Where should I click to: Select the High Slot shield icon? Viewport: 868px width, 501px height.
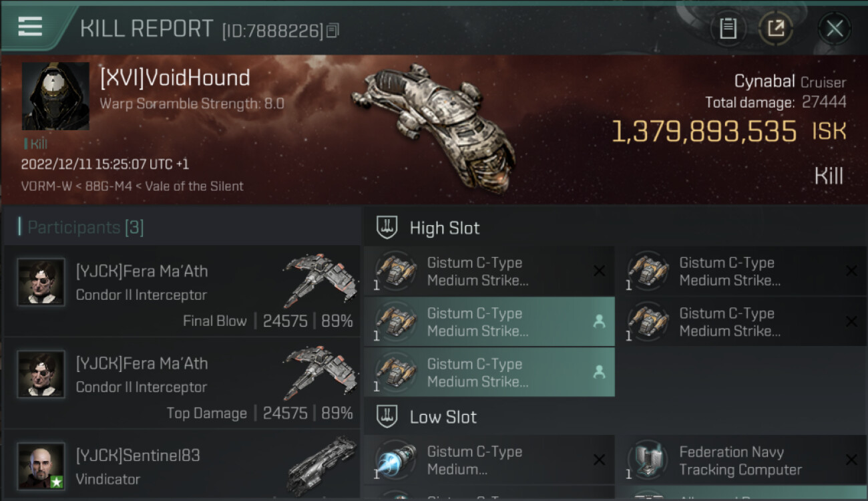pos(387,228)
